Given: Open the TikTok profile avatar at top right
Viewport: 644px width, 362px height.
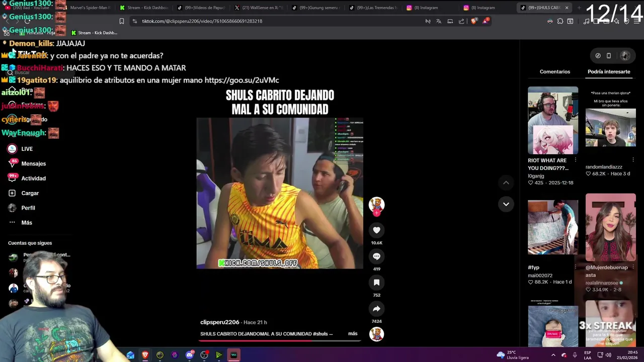Looking at the screenshot, I should pyautogui.click(x=625, y=55).
